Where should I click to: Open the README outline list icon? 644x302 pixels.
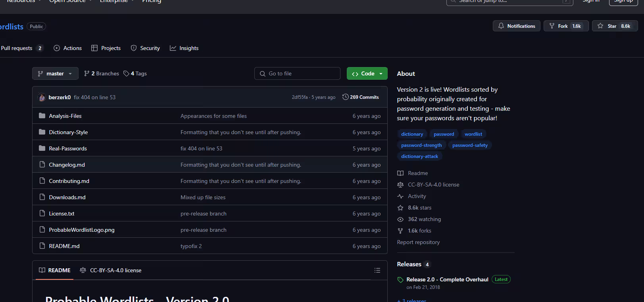tap(377, 270)
